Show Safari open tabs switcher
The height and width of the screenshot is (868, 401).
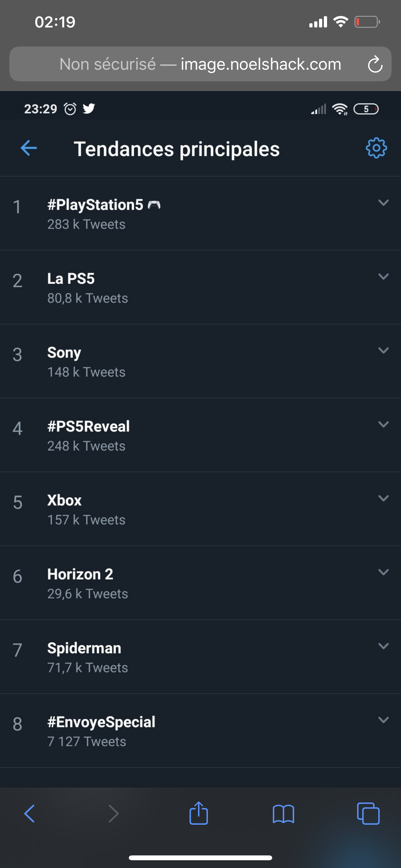click(x=368, y=814)
